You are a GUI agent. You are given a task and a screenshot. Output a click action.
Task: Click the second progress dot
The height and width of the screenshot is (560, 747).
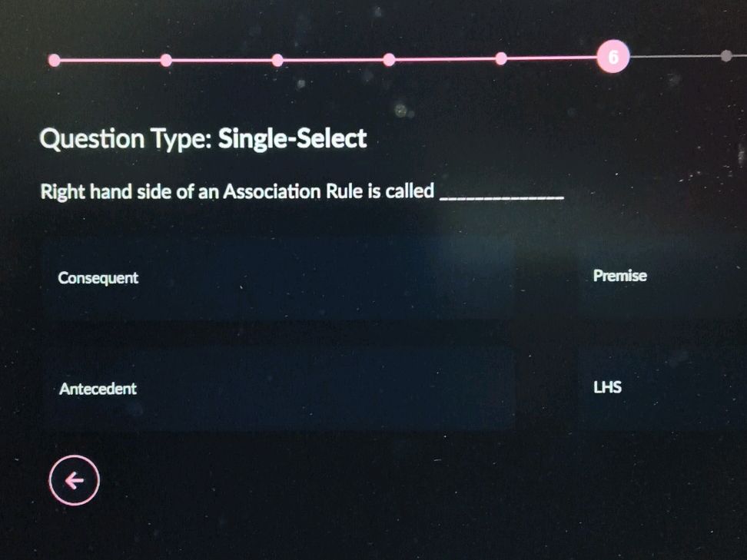point(167,59)
